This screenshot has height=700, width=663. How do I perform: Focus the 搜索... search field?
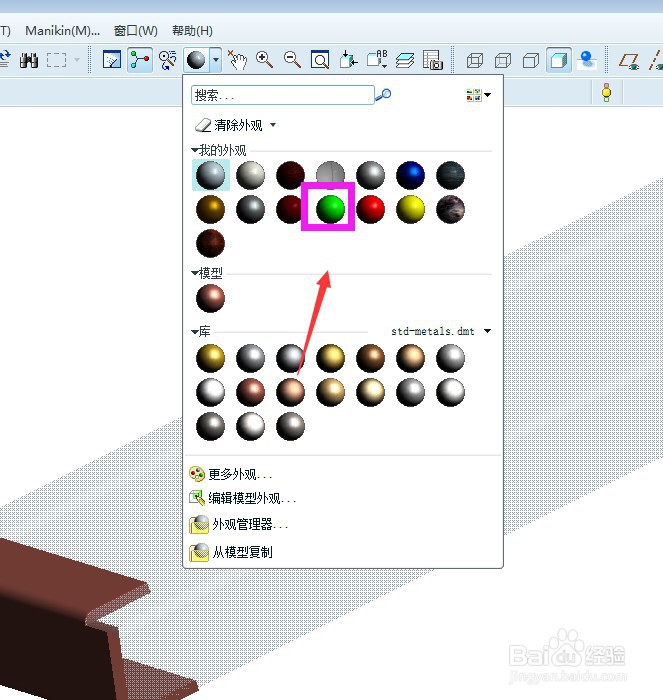point(283,95)
